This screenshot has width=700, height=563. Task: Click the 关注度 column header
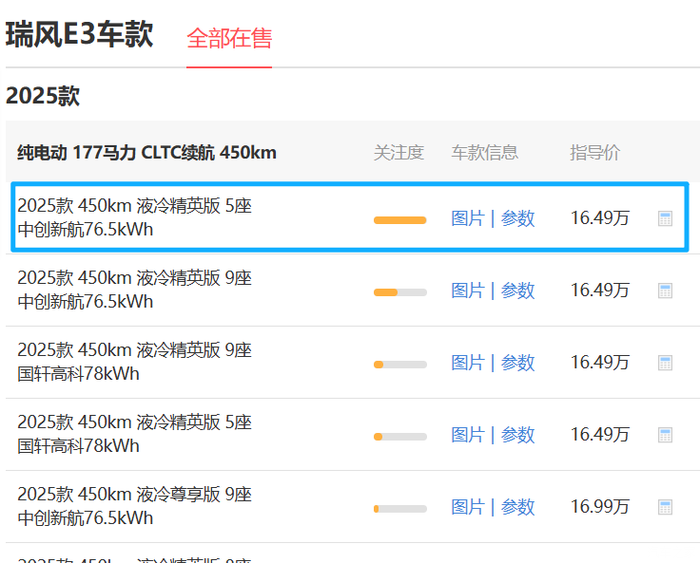tap(399, 153)
